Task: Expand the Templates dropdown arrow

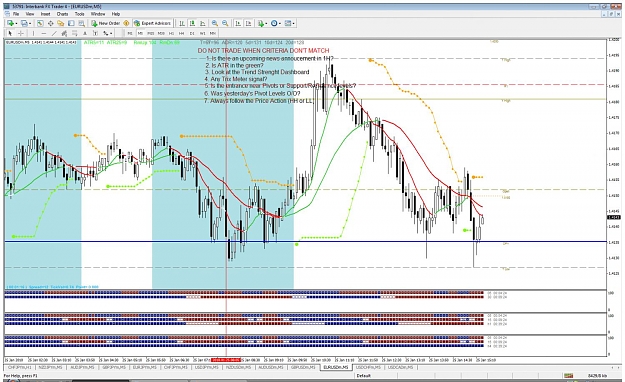Action: click(x=294, y=24)
